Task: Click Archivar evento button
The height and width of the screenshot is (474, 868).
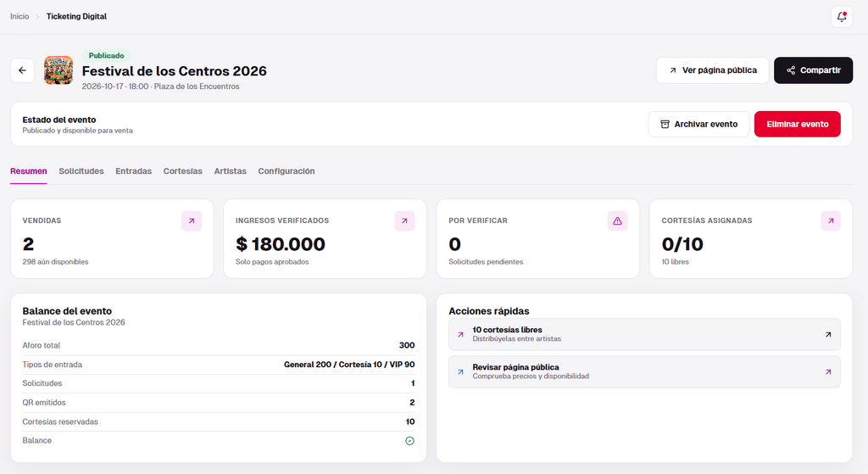Action: [698, 124]
